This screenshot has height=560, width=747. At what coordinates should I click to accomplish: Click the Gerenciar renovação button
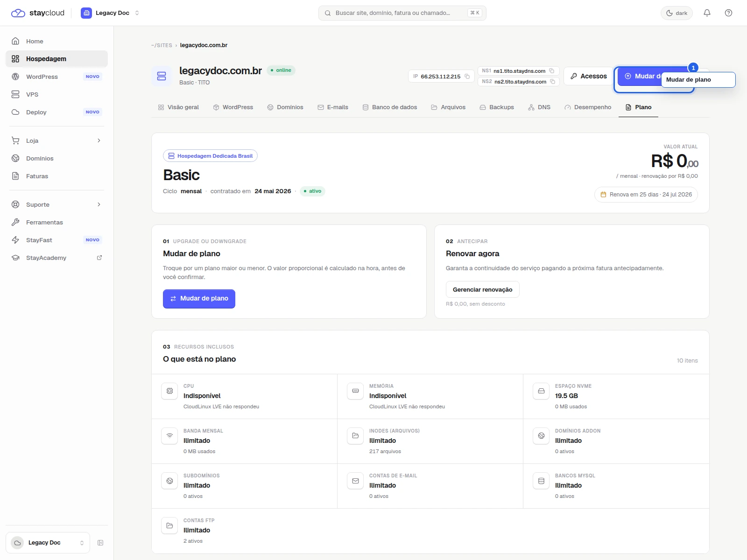click(x=483, y=289)
